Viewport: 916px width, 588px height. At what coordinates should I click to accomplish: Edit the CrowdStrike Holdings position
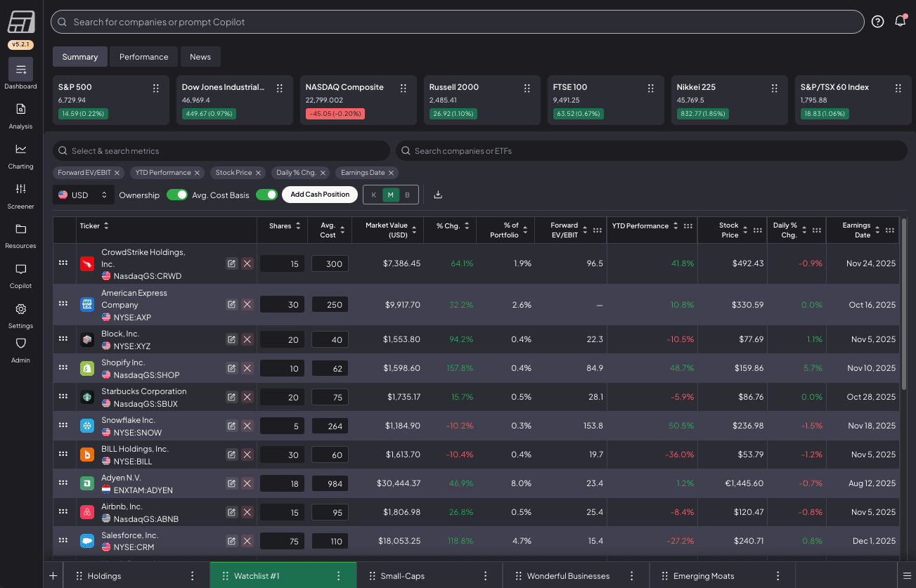click(x=231, y=263)
